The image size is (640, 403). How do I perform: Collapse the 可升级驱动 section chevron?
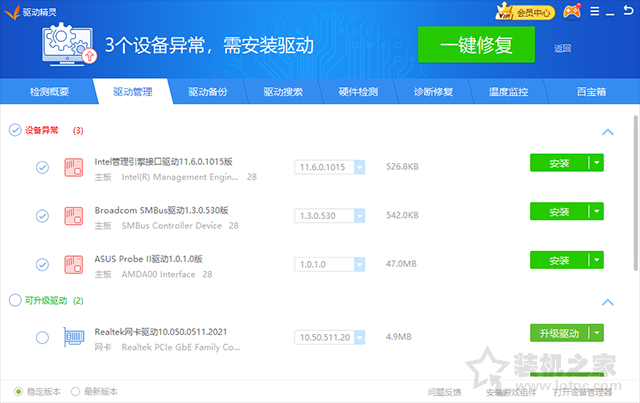[608, 302]
